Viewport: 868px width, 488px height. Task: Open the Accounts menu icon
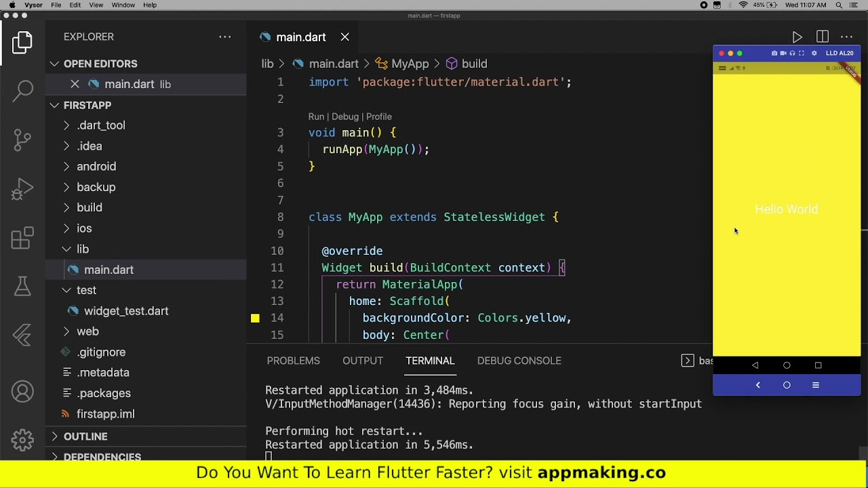coord(22,392)
